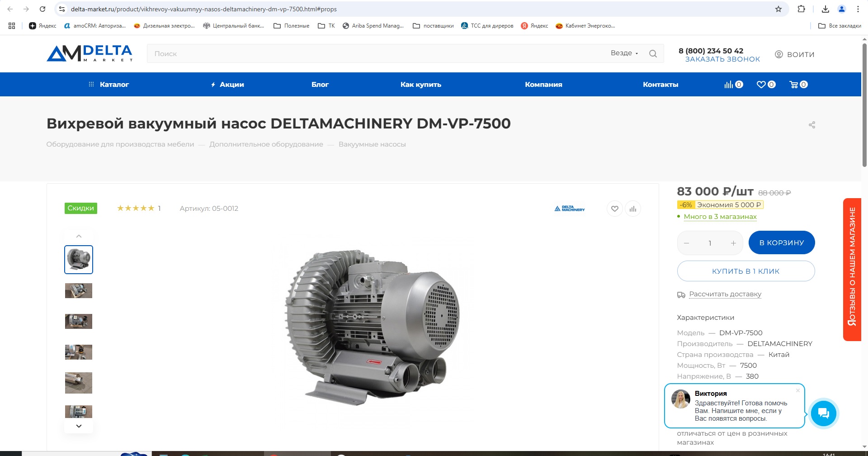Open the live chat bubble
Screen dimensions: 868x456
pos(824,413)
